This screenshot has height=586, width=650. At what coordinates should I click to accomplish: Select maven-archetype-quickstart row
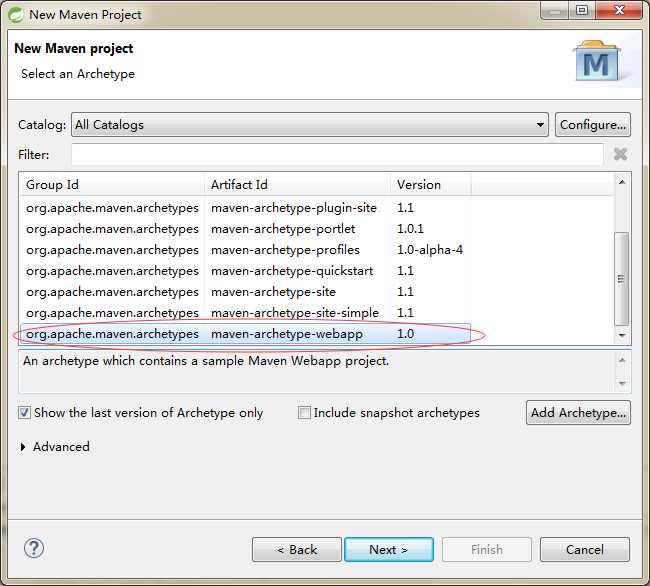pyautogui.click(x=245, y=271)
